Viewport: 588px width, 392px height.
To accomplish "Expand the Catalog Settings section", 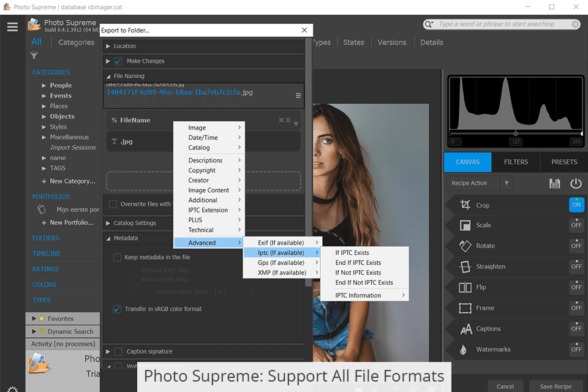I will (108, 223).
